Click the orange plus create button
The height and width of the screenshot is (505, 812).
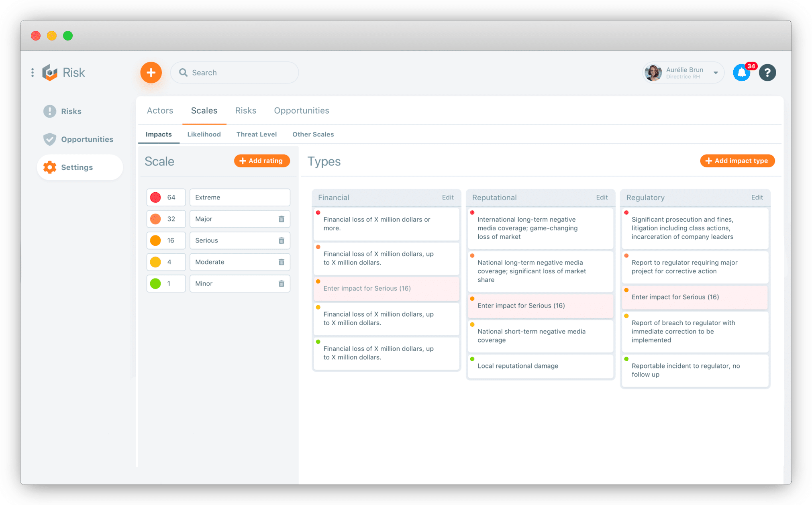(x=151, y=73)
